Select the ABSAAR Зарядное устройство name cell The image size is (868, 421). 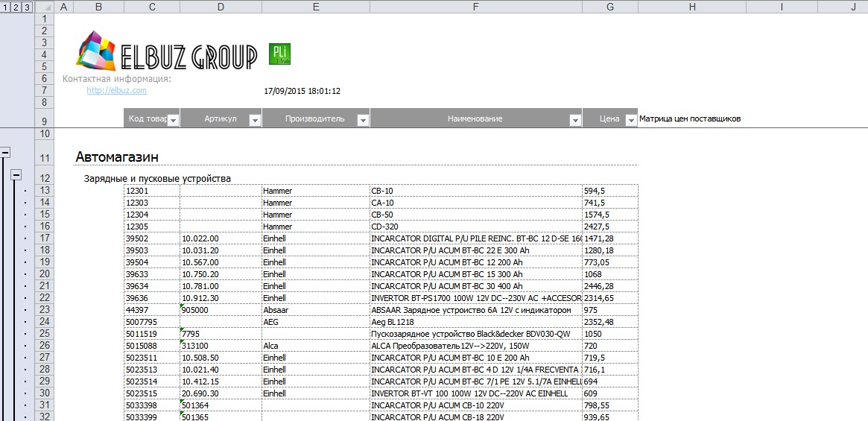[x=476, y=310]
